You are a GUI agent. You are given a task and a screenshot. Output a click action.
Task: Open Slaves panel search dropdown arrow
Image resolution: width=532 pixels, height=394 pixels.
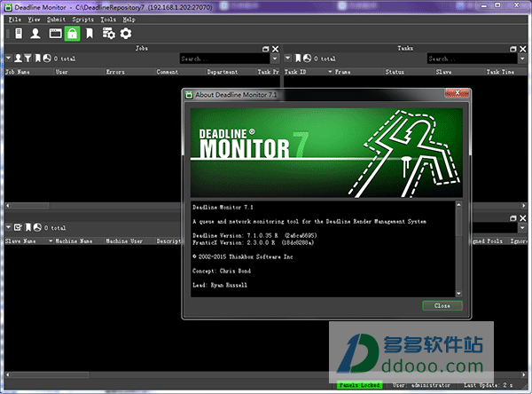(x=522, y=227)
